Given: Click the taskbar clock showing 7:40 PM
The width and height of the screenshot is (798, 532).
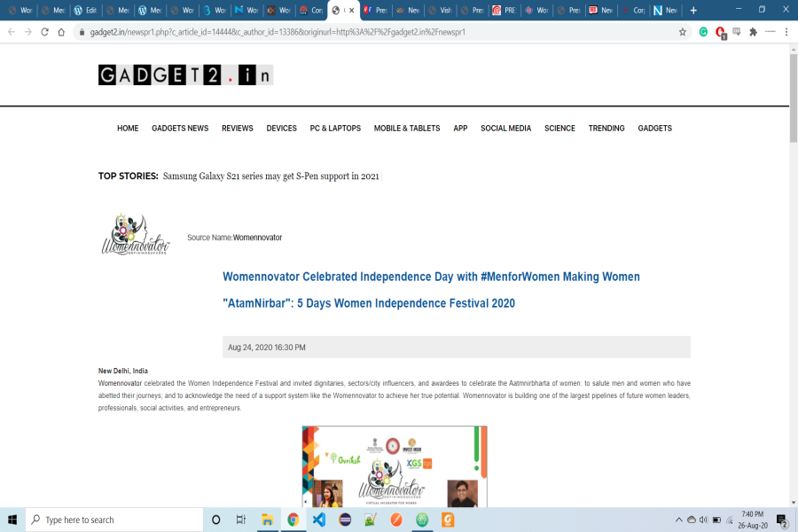Looking at the screenshot, I should point(753,520).
